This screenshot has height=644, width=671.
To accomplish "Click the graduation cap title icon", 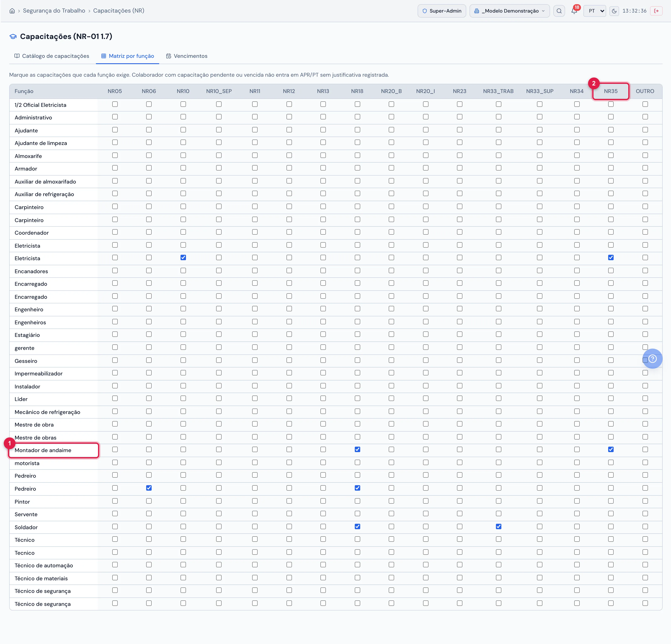I will [13, 36].
